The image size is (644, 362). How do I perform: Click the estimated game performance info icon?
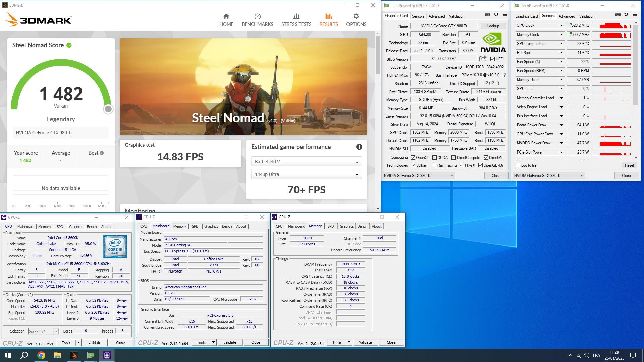click(359, 147)
